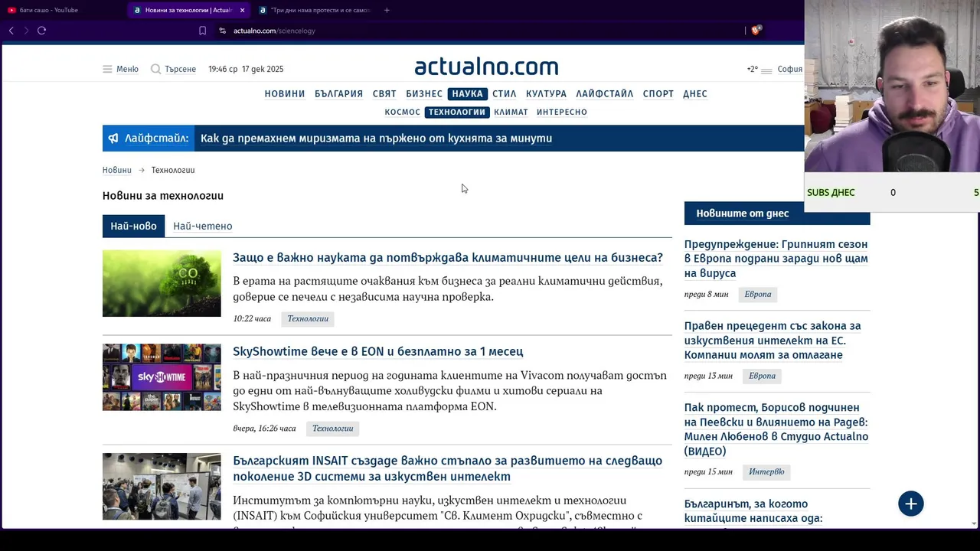Open СПОРТ in the main menu
The height and width of the screenshot is (551, 980).
658,94
